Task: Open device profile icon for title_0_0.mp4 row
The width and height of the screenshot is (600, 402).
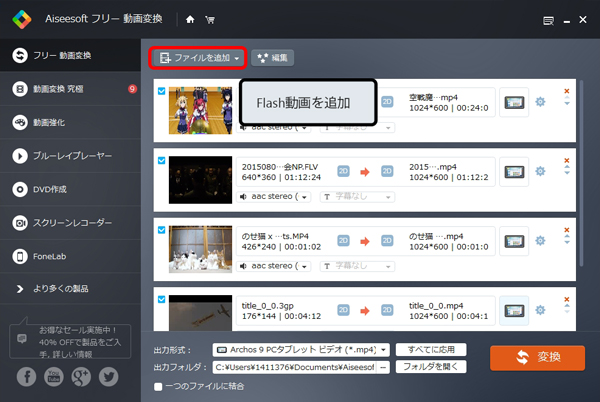Action: click(x=514, y=311)
